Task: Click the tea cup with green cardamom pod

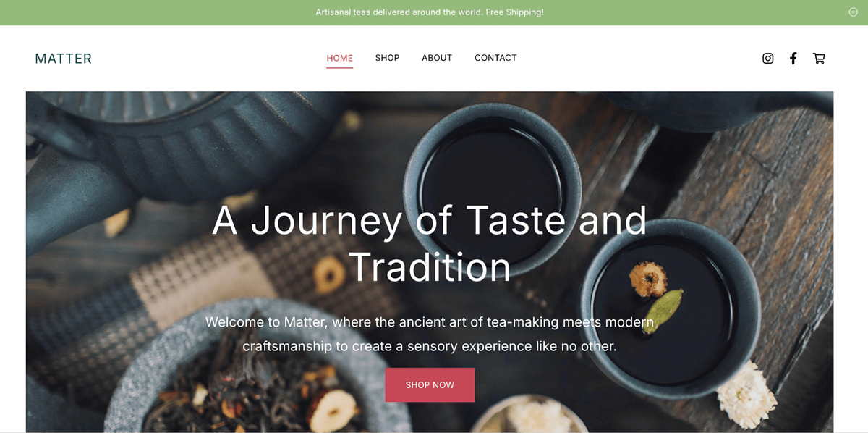Action: pyautogui.click(x=669, y=304)
